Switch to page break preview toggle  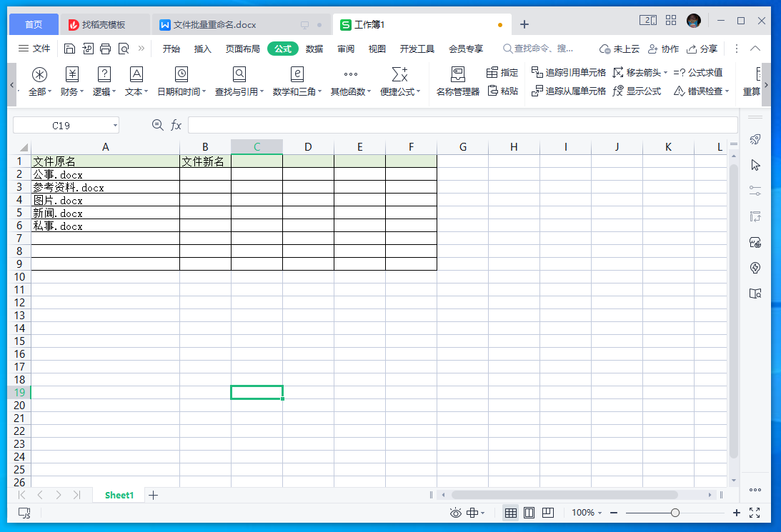[548, 513]
